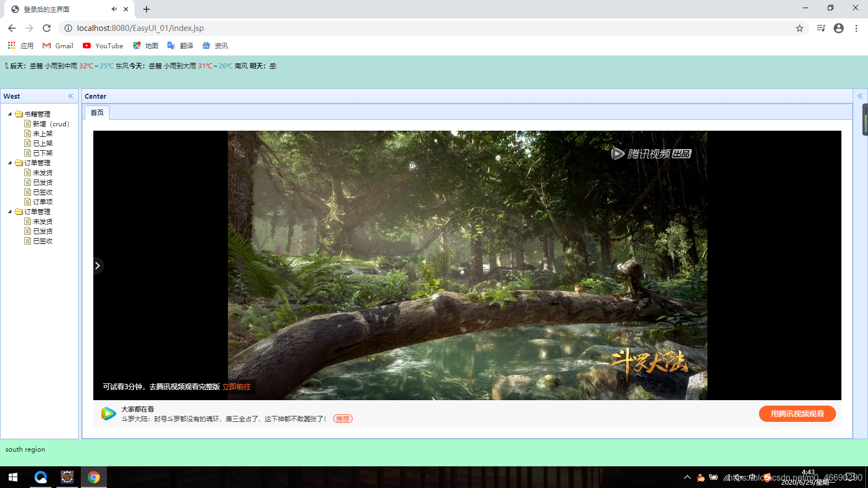Bookmark this page with the star
This screenshot has height=488, width=868.
click(799, 28)
